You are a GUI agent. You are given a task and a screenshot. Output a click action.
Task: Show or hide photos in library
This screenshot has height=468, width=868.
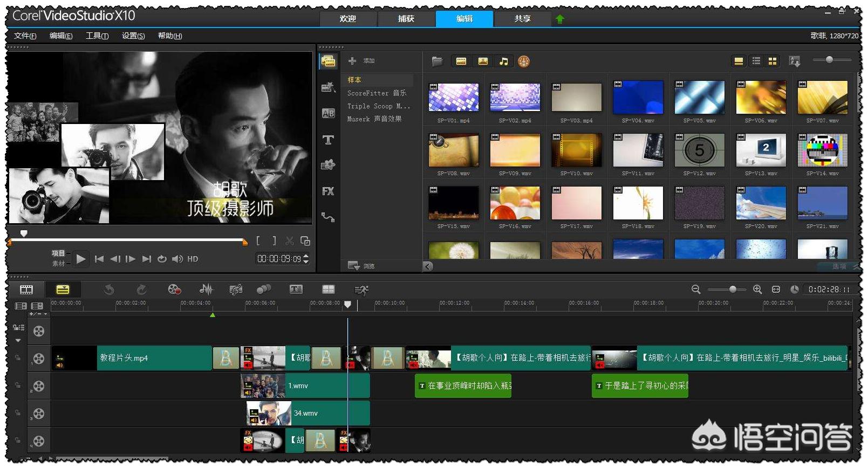pos(483,61)
